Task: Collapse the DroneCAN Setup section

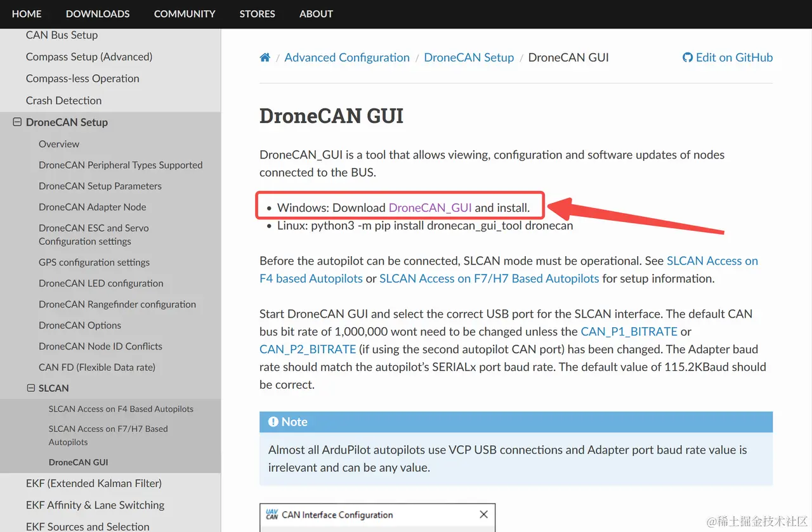Action: click(x=16, y=122)
